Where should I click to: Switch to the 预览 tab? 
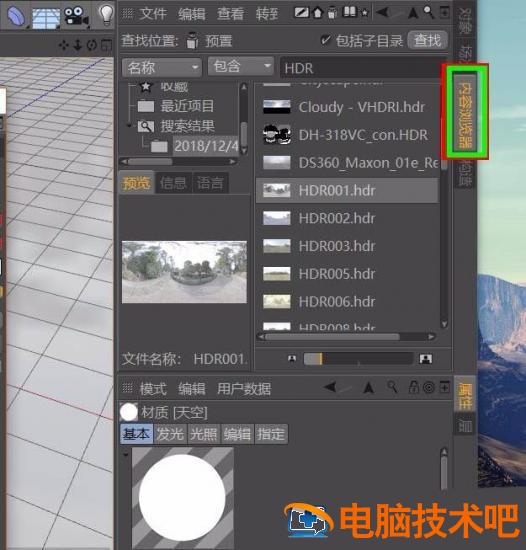pyautogui.click(x=136, y=183)
